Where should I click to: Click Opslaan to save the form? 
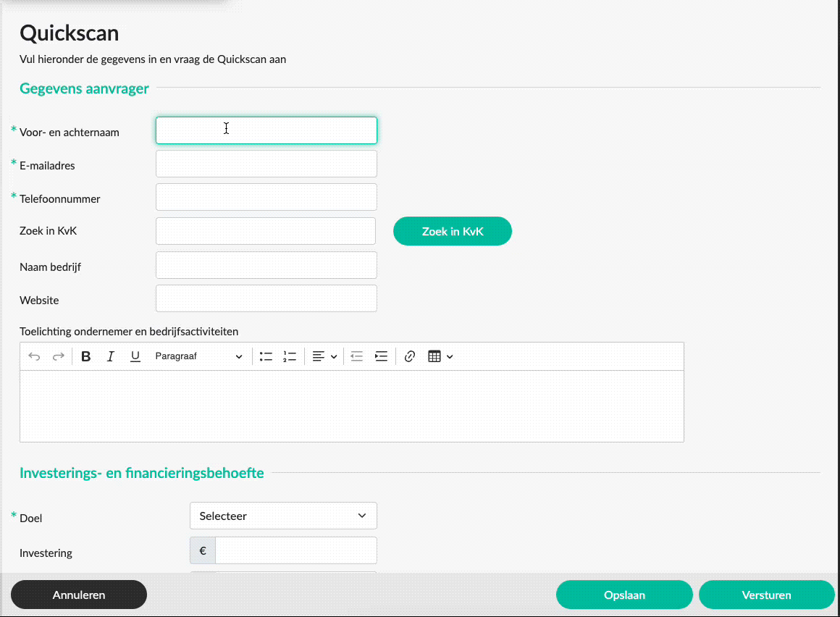point(624,595)
